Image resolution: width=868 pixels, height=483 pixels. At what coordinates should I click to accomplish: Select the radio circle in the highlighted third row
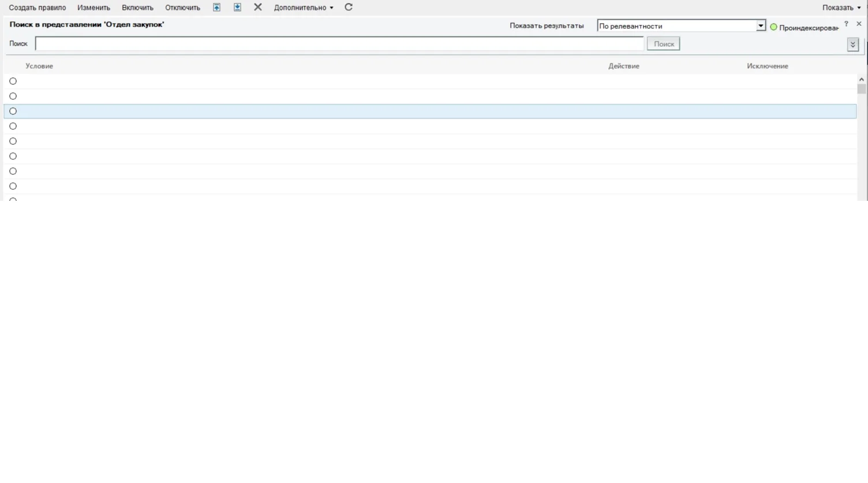coord(13,111)
